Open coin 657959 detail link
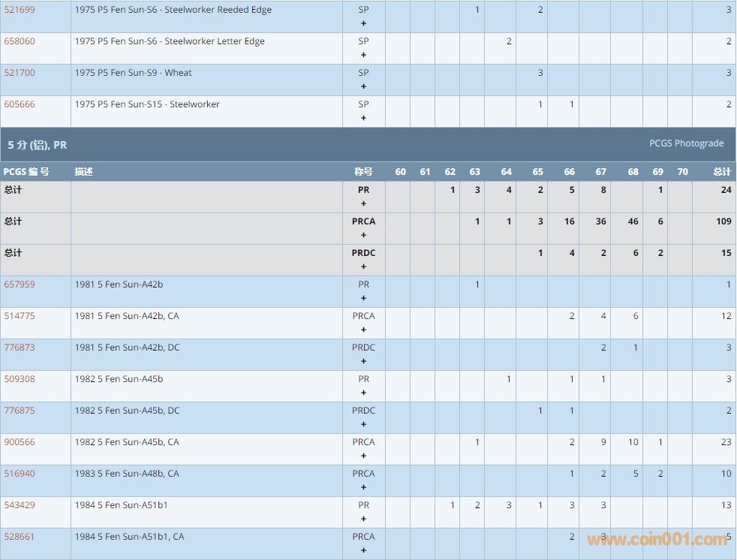 [x=20, y=285]
